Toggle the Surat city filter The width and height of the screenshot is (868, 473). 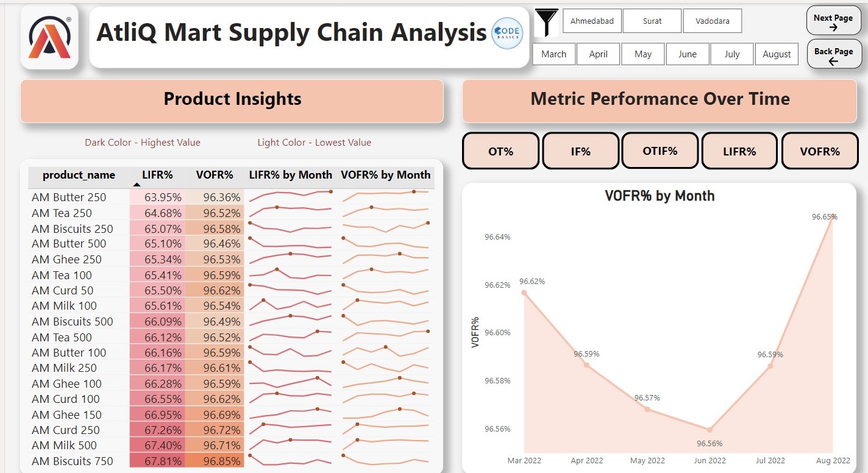click(652, 21)
